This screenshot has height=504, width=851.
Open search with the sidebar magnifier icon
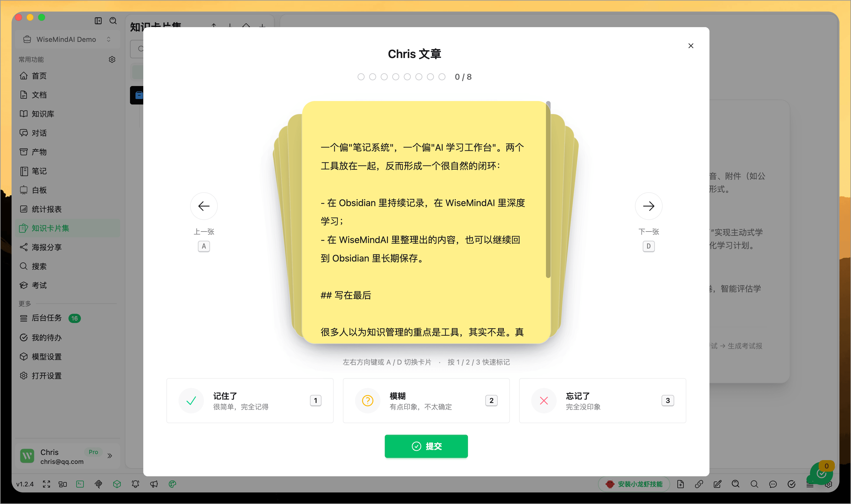tap(113, 21)
